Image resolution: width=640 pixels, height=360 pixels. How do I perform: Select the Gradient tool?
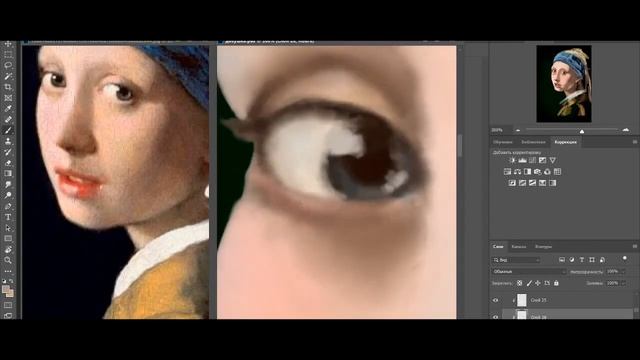8,173
